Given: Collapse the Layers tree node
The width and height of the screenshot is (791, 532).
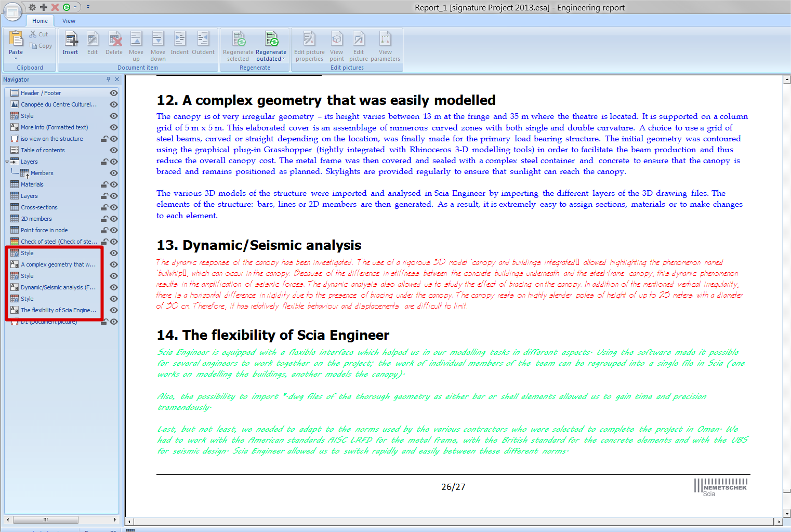Looking at the screenshot, I should (x=7, y=162).
